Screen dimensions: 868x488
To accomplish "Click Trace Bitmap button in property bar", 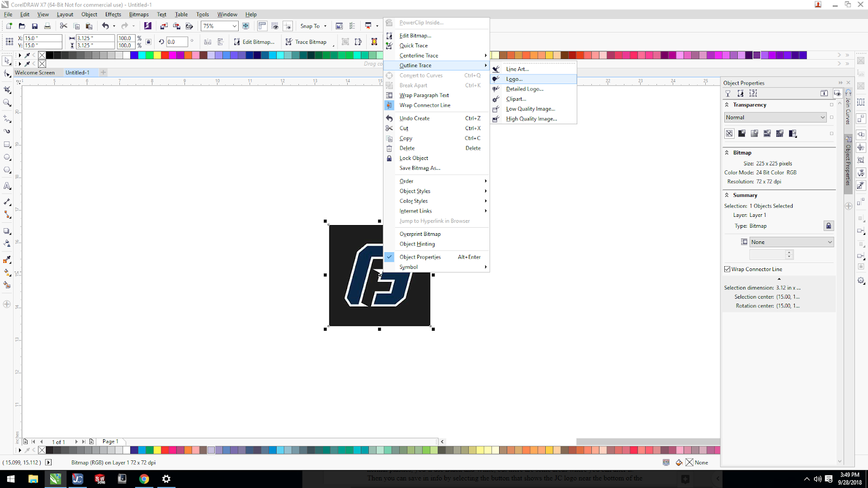I will pyautogui.click(x=306, y=42).
